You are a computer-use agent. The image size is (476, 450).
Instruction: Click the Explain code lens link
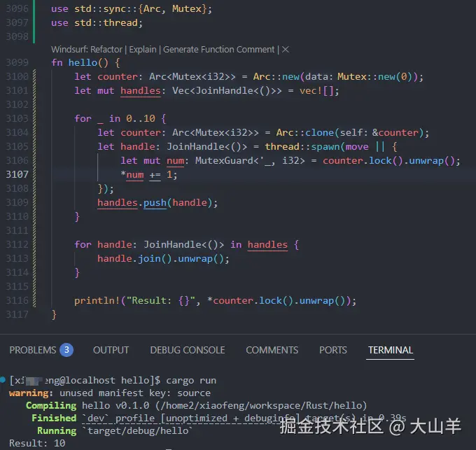143,50
